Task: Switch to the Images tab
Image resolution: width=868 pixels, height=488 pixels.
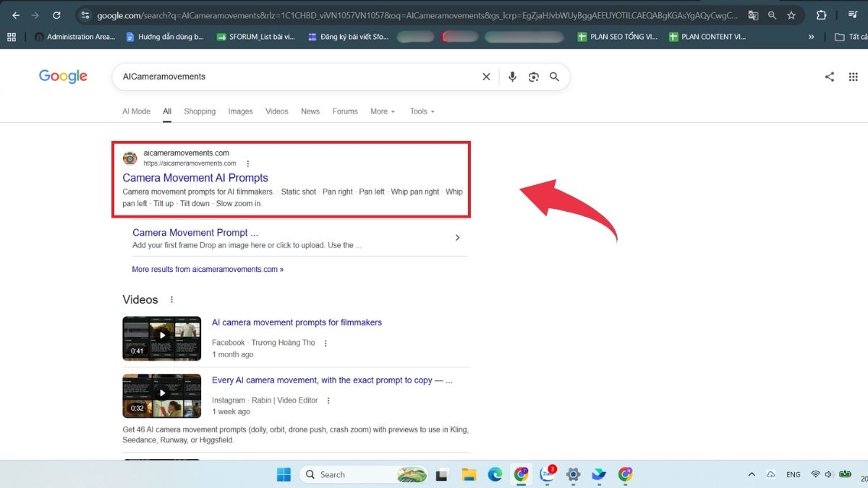Action: tap(241, 111)
